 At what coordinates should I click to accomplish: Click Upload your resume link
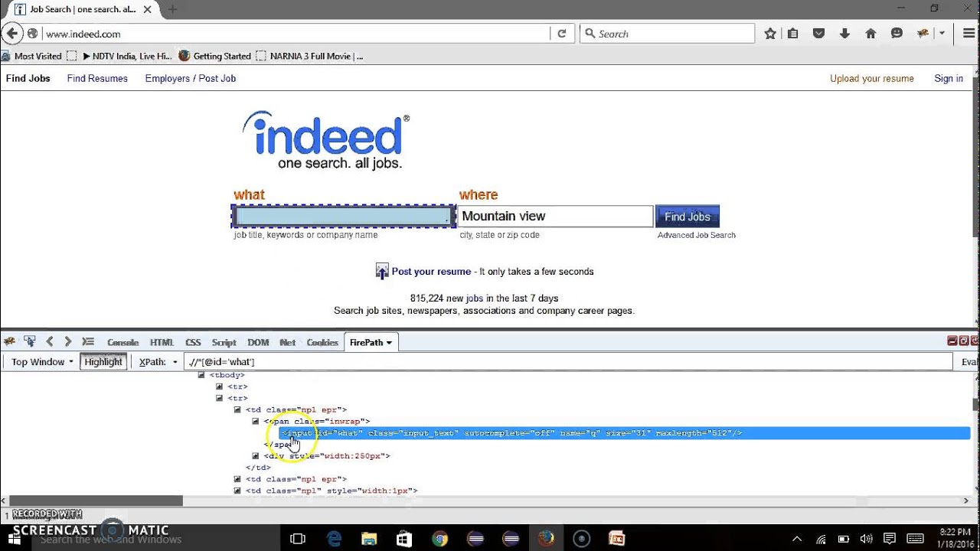(x=872, y=78)
